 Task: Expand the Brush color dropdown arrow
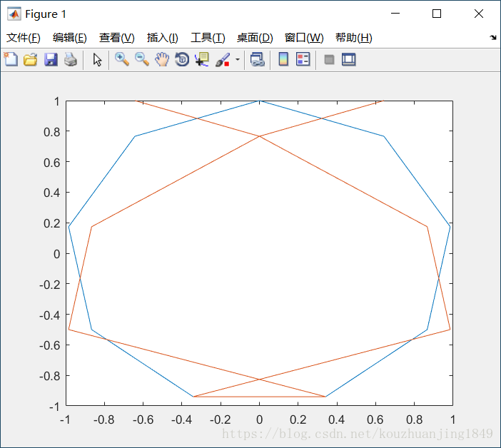click(x=238, y=59)
